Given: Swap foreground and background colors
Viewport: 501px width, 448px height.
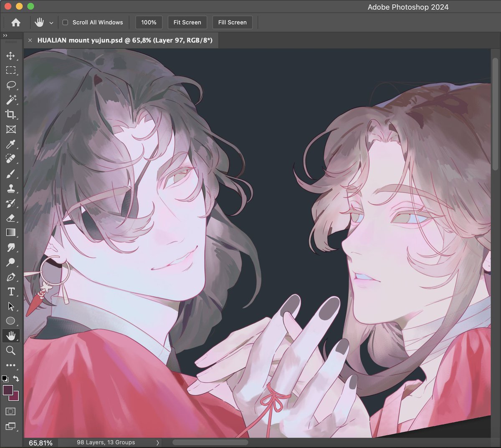Looking at the screenshot, I should [x=16, y=379].
